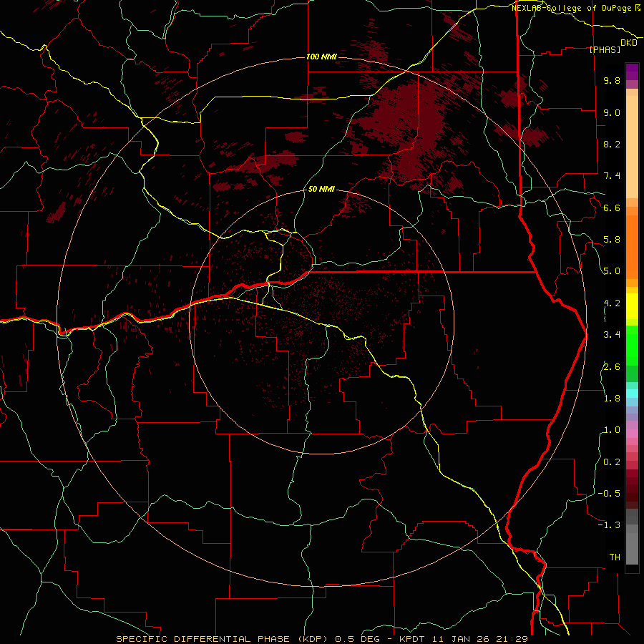The height and width of the screenshot is (644, 644).
Task: Click the 0.2 scale value
Action: (612, 462)
